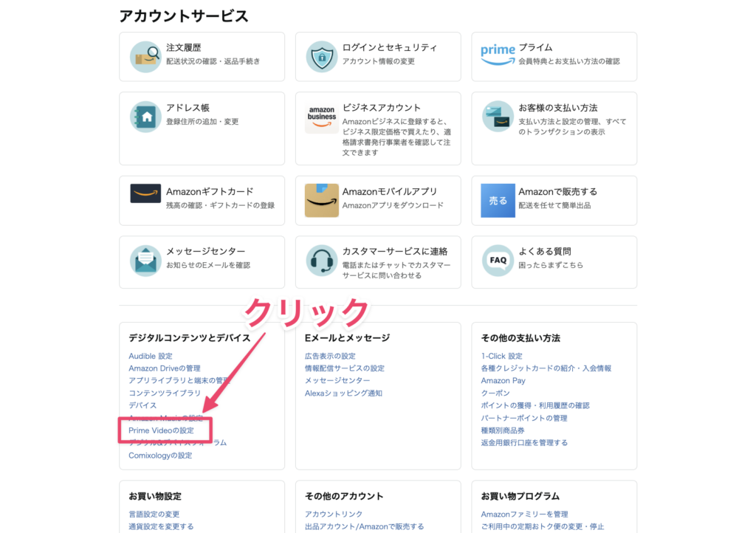Click 配送を任せて簡単出品 description text
Image resolution: width=756 pixels, height=533 pixels.
pyautogui.click(x=554, y=206)
